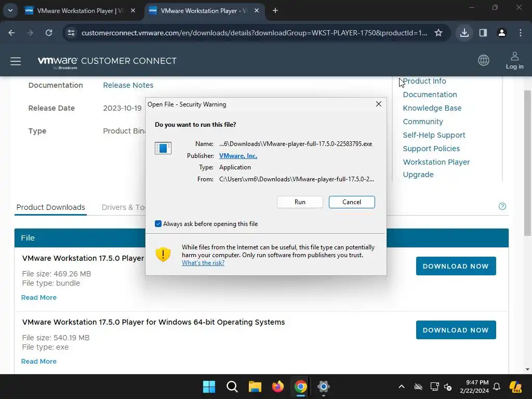Click the 2023-10-19 release date value

pyautogui.click(x=122, y=108)
